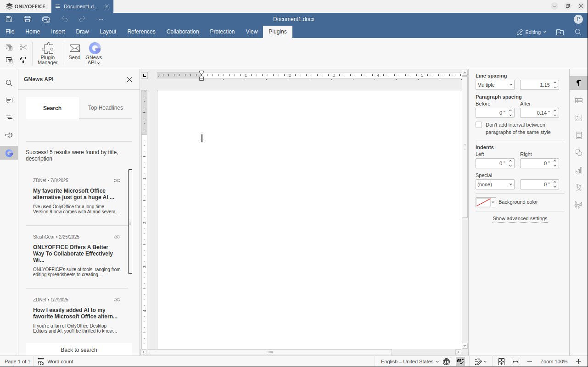This screenshot has width=588, height=367.
Task: Click the Save icon in title bar
Action: click(9, 19)
